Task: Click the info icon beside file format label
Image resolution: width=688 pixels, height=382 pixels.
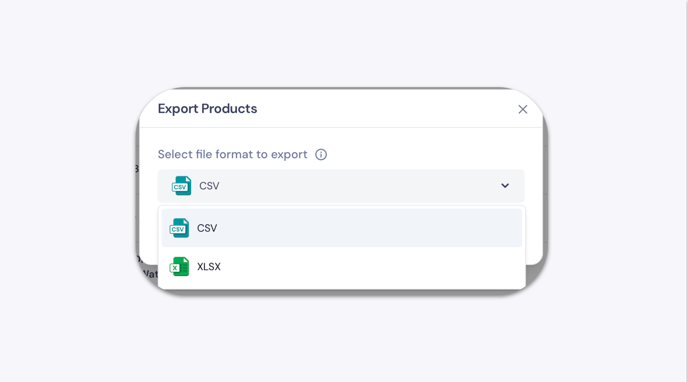Action: click(x=321, y=154)
